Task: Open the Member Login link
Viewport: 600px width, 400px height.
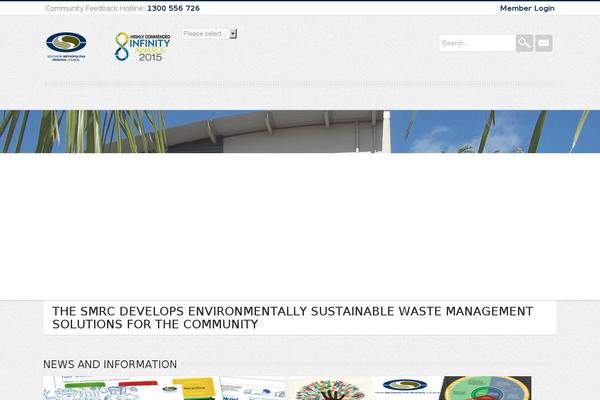Action: coord(527,8)
